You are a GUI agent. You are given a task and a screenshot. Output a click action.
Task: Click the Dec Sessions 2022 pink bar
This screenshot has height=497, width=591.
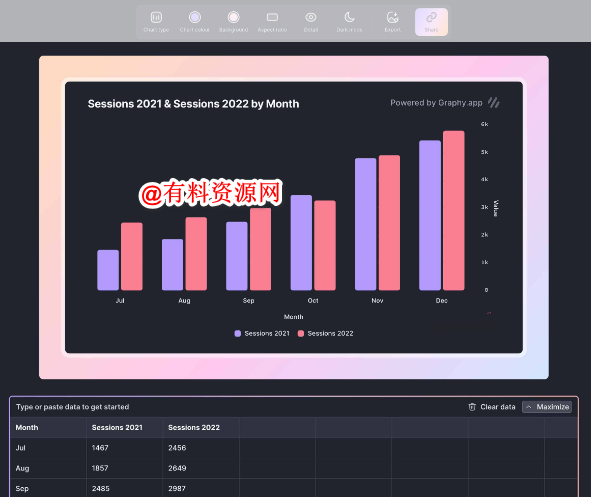pyautogui.click(x=453, y=211)
